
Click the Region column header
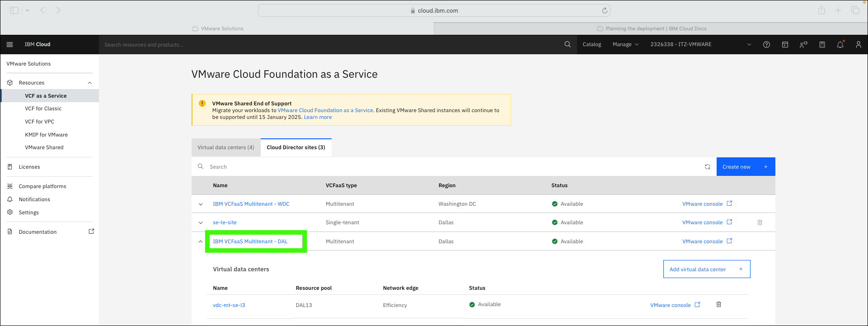pos(447,185)
